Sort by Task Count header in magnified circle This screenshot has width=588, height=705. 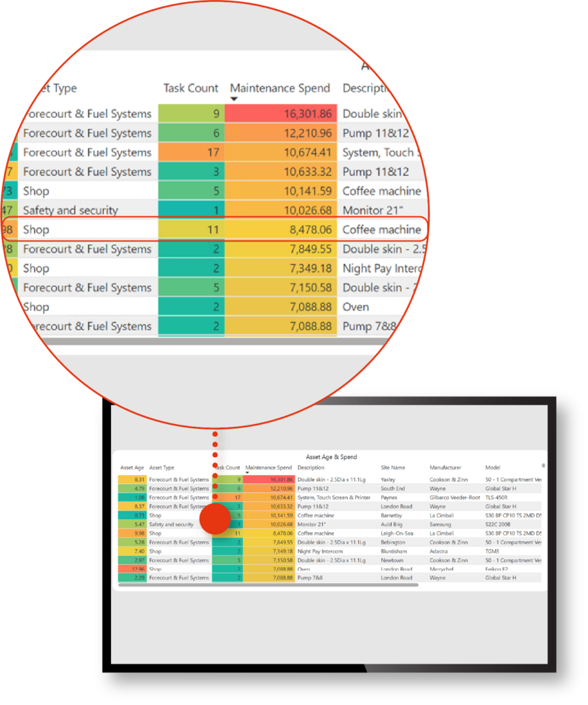click(191, 88)
